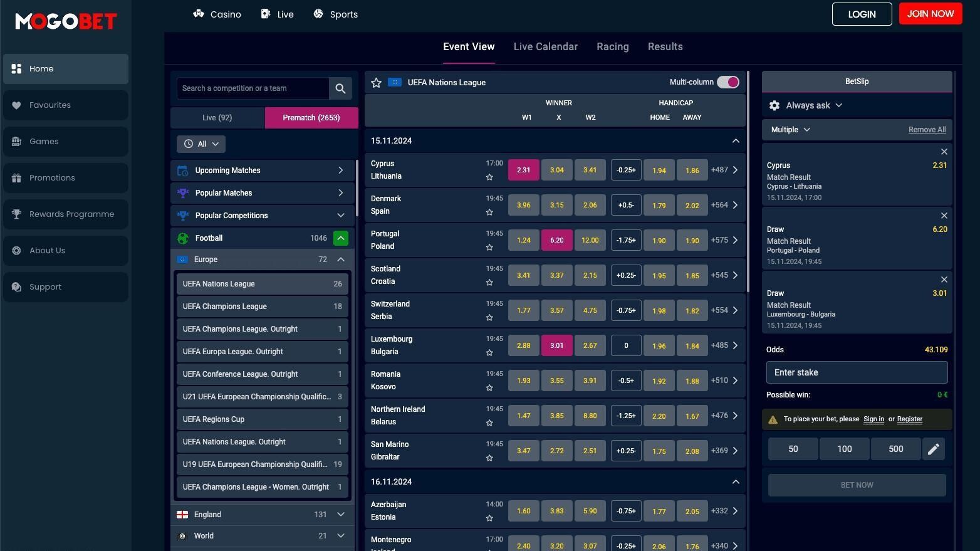Remove Portugal - Poland Draw from BetSlip

(x=944, y=216)
